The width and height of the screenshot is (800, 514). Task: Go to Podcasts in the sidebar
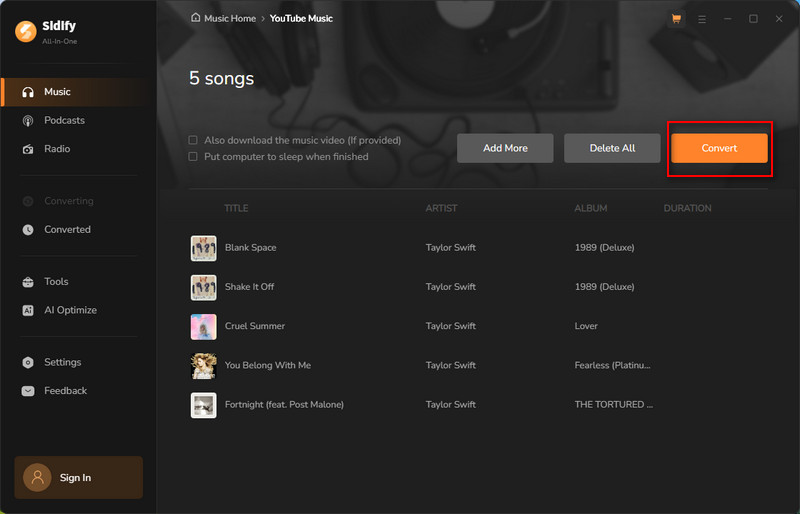64,120
